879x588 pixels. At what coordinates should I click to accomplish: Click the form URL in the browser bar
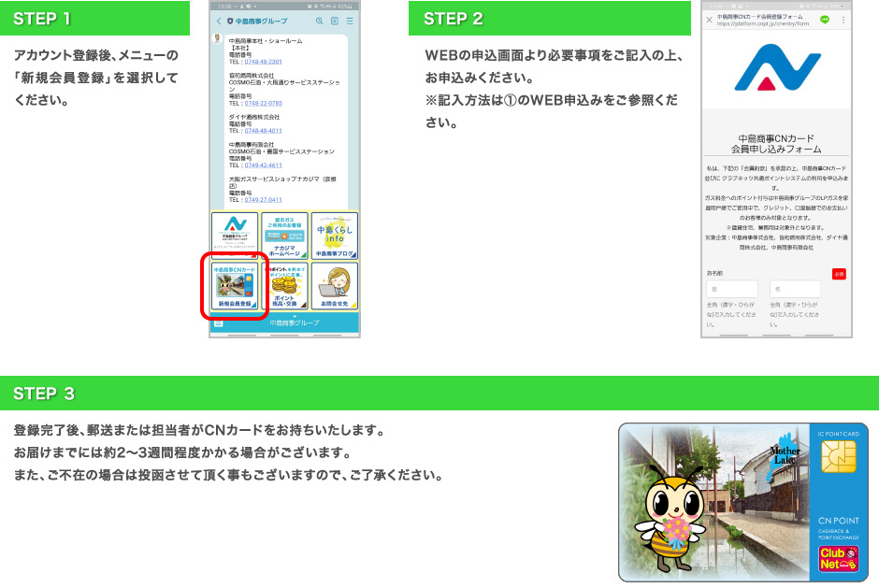(x=762, y=24)
